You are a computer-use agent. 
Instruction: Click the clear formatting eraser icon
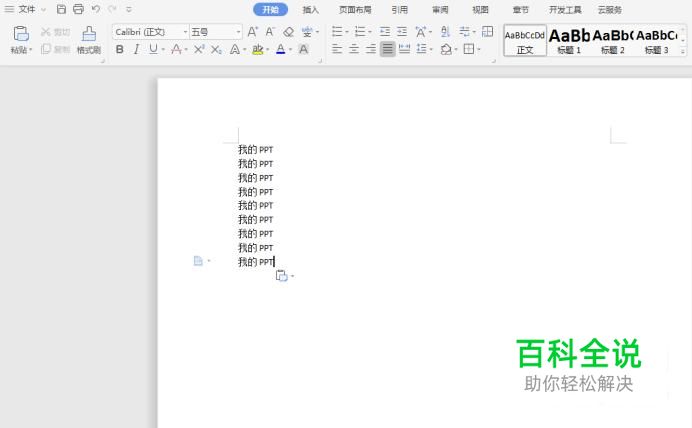coord(289,32)
